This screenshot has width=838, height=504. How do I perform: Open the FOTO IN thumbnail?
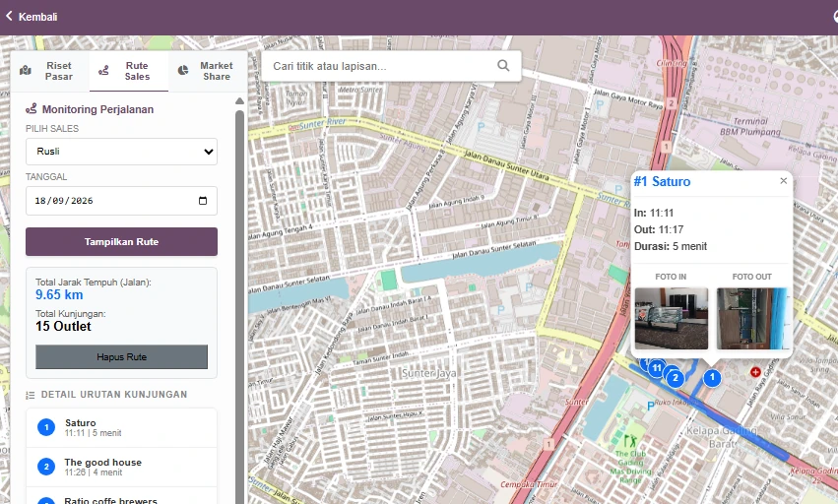pyautogui.click(x=672, y=319)
